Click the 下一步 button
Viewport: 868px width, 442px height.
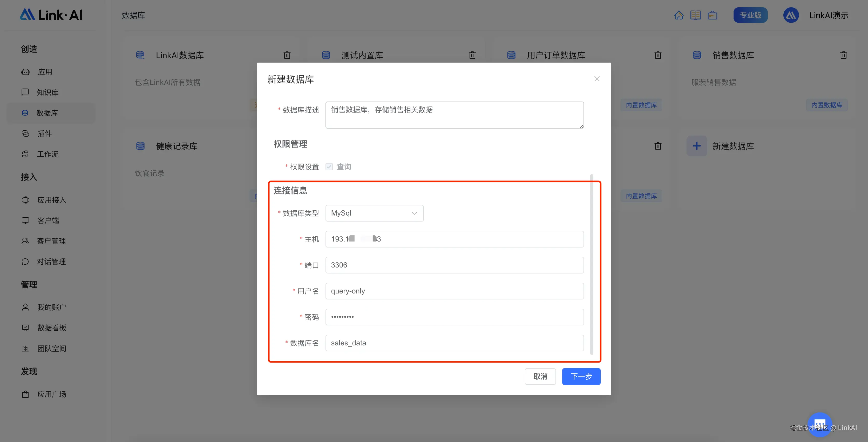coord(581,376)
